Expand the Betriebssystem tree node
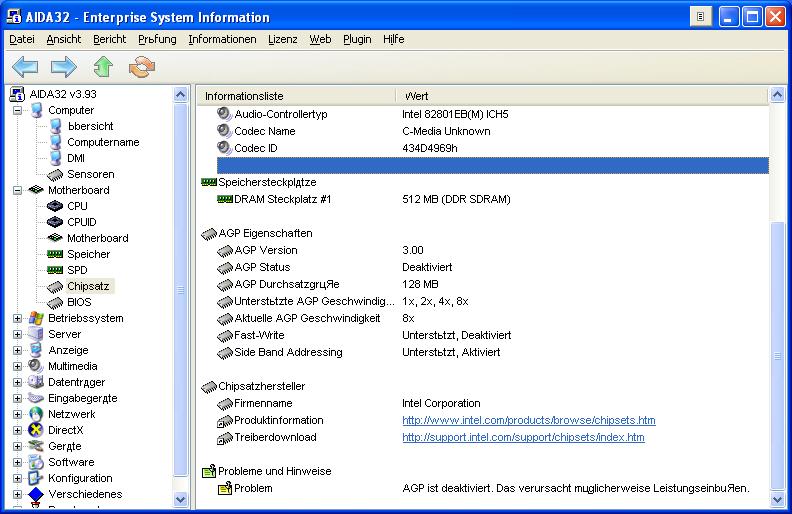The image size is (792, 514). point(17,318)
